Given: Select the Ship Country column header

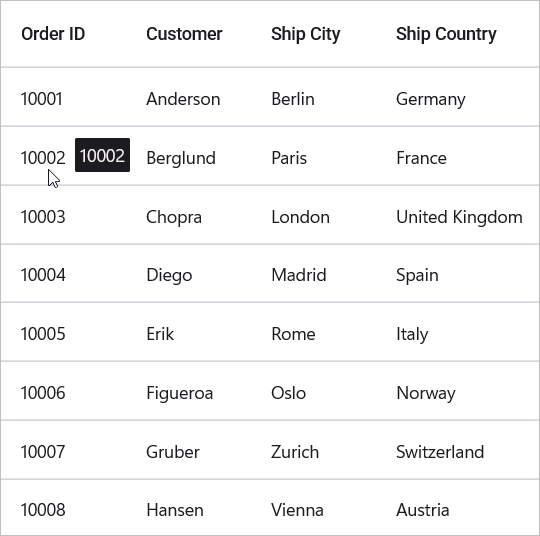Looking at the screenshot, I should click(446, 34).
